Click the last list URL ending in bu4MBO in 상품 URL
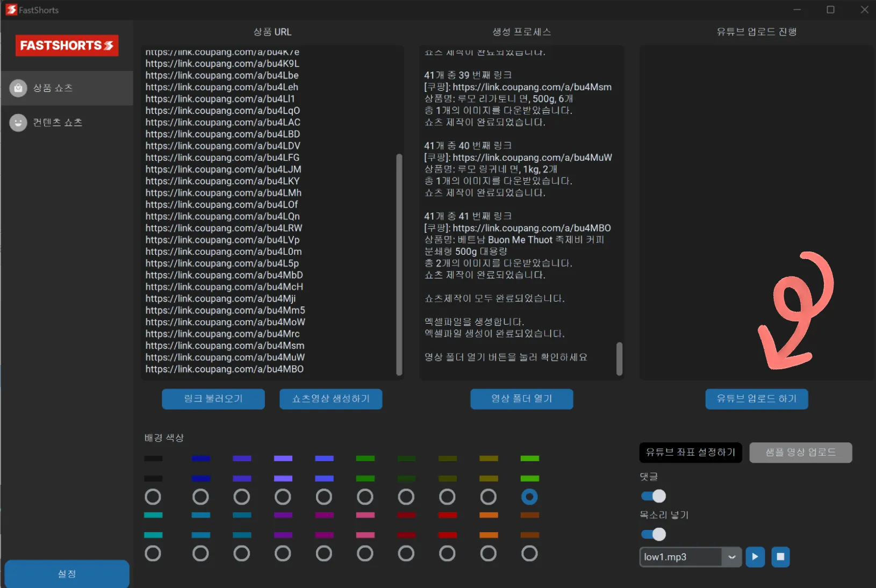876x588 pixels. click(x=225, y=369)
